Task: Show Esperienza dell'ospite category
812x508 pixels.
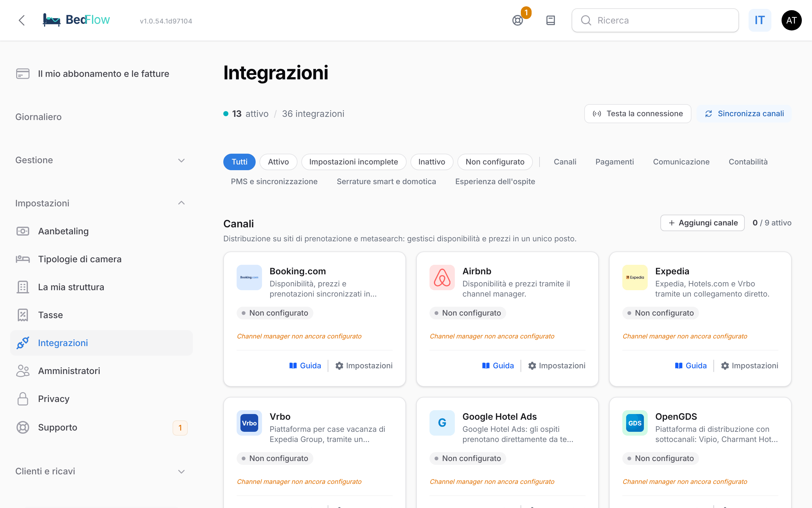Action: 495,181
